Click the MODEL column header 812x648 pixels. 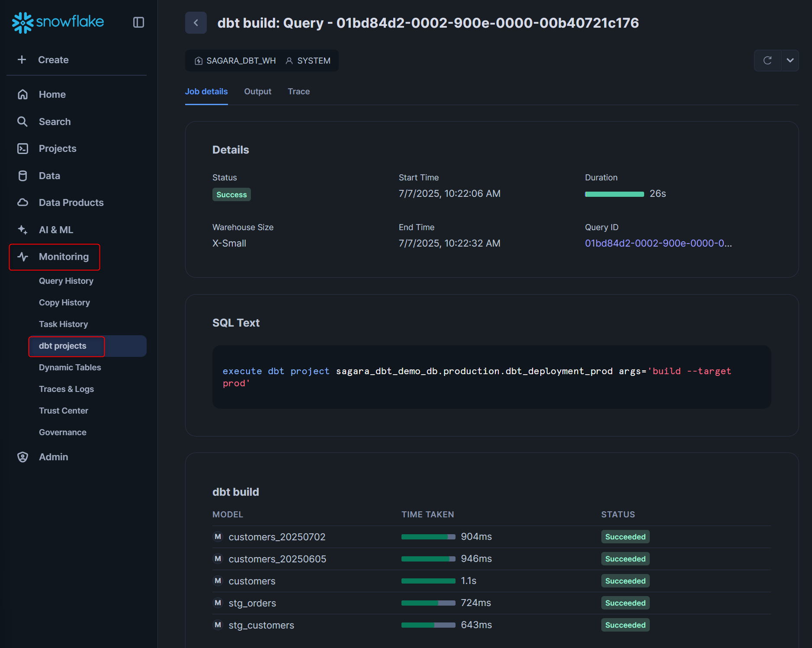pos(228,514)
